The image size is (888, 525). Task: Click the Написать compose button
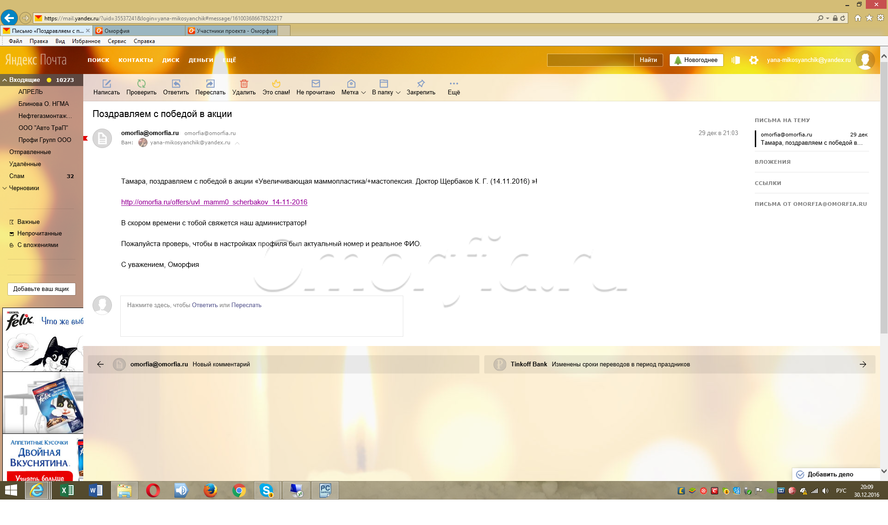click(x=106, y=87)
